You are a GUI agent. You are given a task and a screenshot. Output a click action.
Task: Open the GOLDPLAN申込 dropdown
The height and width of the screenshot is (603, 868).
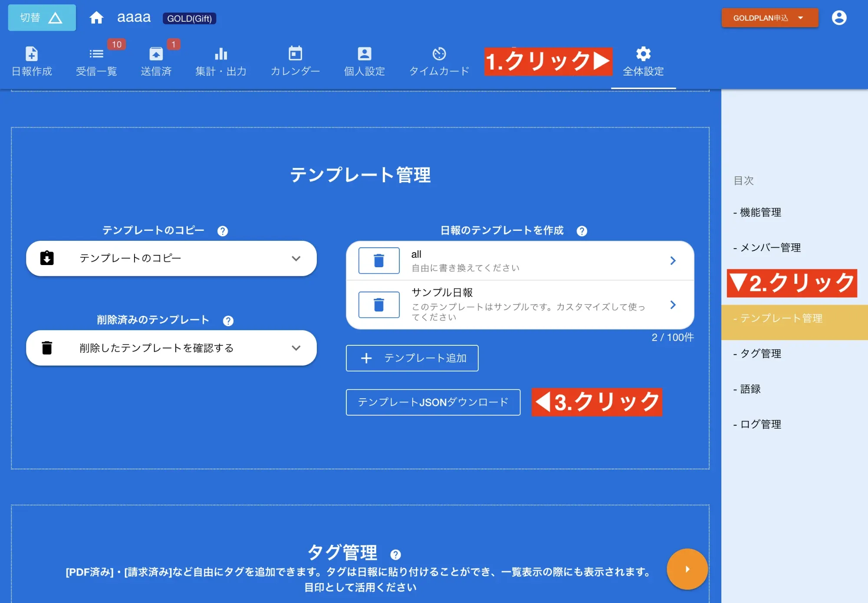click(x=769, y=18)
